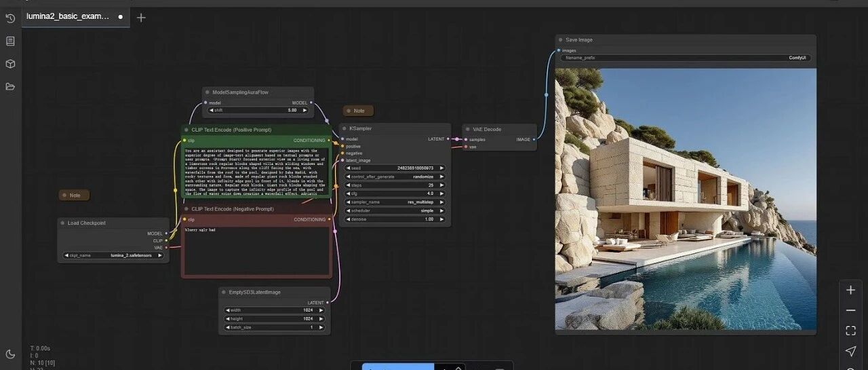
Task: Switch canvas mode with the arrow pointer icon
Action: (x=850, y=351)
